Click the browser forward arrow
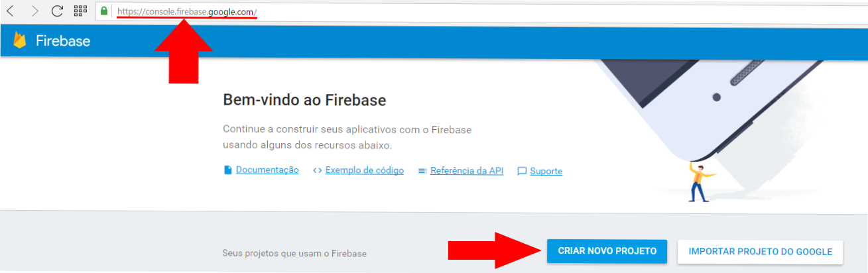The width and height of the screenshot is (868, 273). 34,11
